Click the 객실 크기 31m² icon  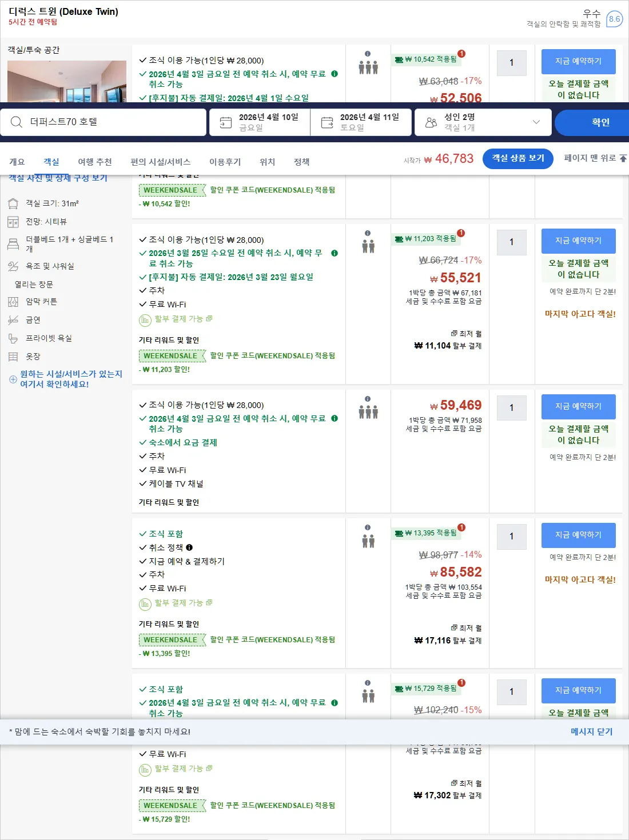[13, 204]
